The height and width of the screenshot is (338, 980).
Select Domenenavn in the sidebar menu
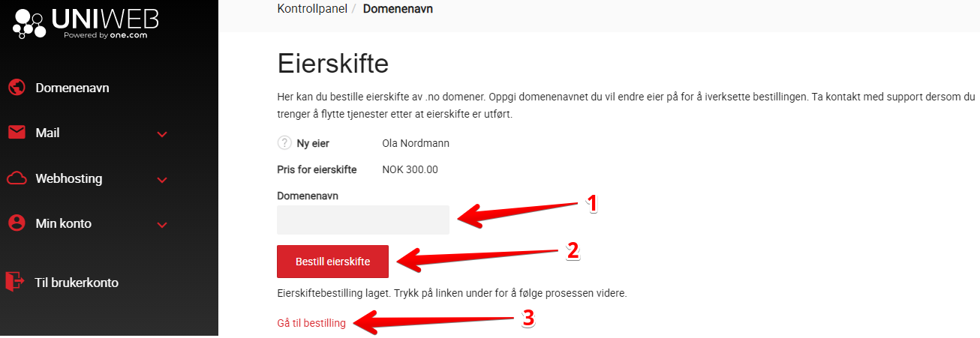point(72,88)
